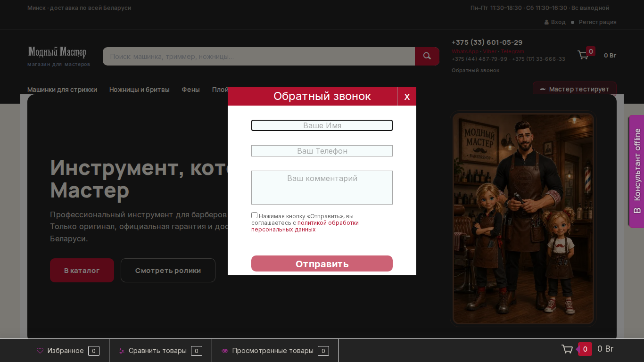Open Сравнить товары in the bottom bar
Screen dimensions: 644x362
click(x=157, y=351)
